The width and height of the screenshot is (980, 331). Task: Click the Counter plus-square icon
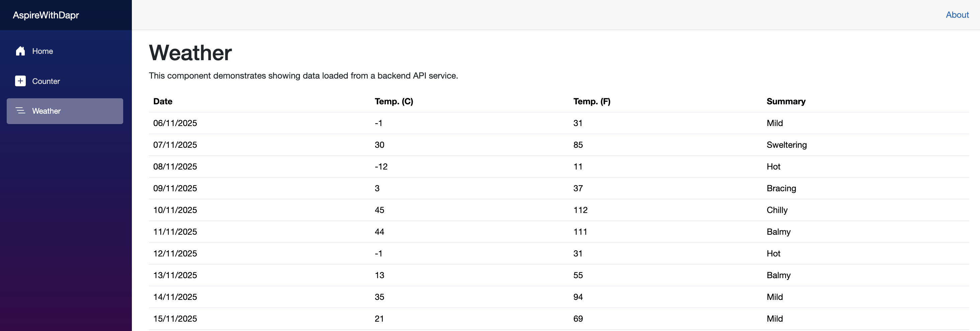[x=20, y=81]
